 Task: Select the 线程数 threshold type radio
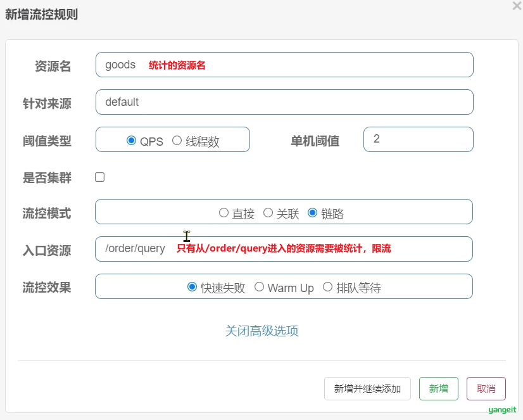point(177,141)
